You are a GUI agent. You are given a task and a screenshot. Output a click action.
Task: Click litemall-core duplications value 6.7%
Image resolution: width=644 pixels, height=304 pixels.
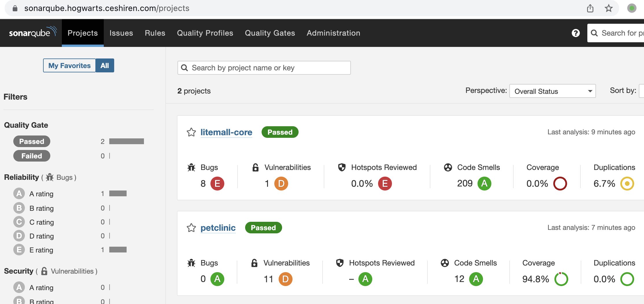[604, 184]
